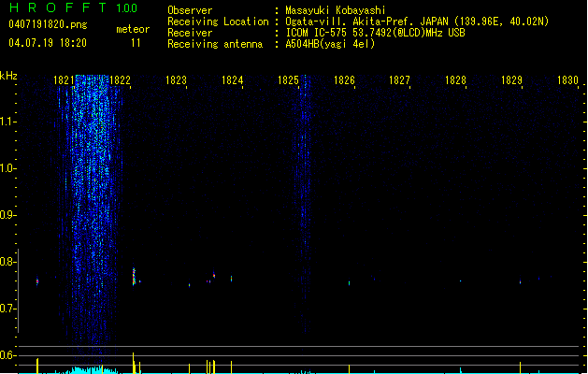Screen dimensions: 588x374
Task: Click the 1829 time marker
Action: (511, 80)
